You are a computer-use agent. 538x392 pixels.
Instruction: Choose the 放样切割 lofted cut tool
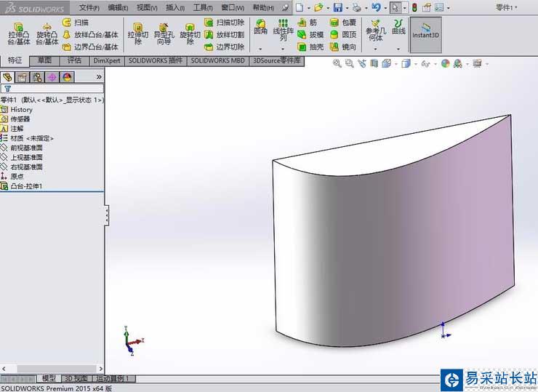click(x=225, y=35)
